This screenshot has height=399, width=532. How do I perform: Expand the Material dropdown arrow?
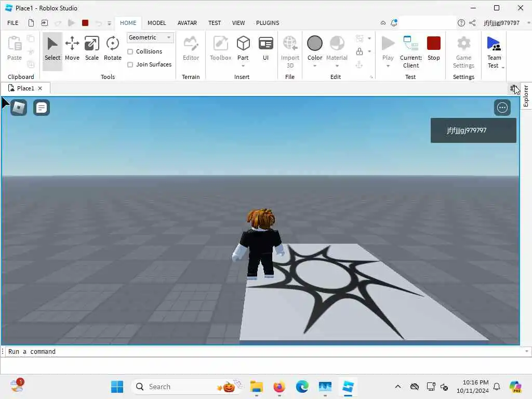[x=337, y=66]
